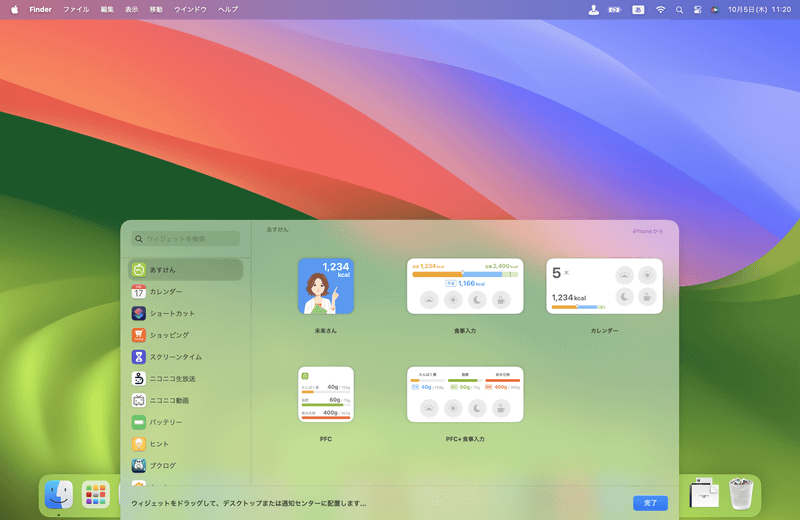The height and width of the screenshot is (520, 800).
Task: Select あすけん in widget sidebar
Action: click(185, 269)
